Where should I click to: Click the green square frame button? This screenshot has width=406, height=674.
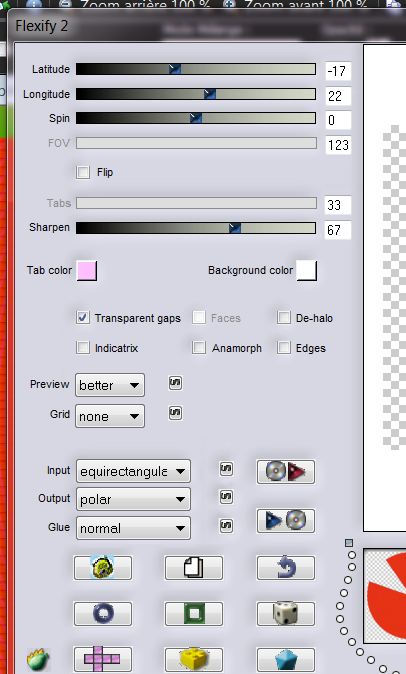pyautogui.click(x=194, y=613)
